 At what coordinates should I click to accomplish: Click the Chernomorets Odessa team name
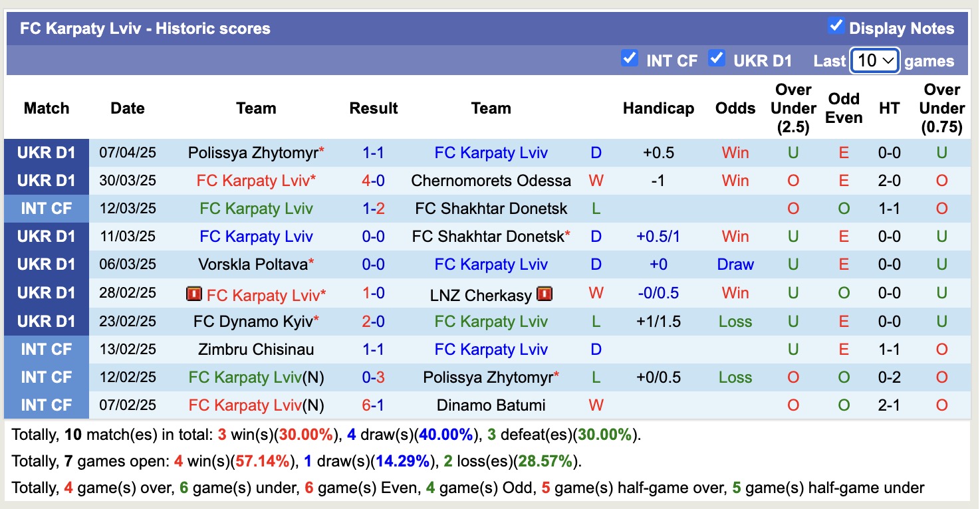[491, 180]
